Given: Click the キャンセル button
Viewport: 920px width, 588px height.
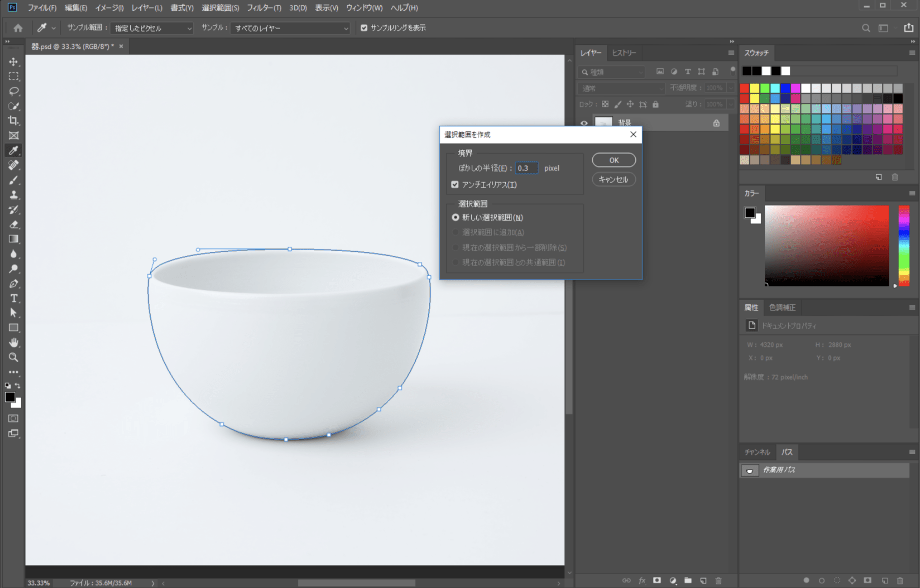Looking at the screenshot, I should click(614, 180).
